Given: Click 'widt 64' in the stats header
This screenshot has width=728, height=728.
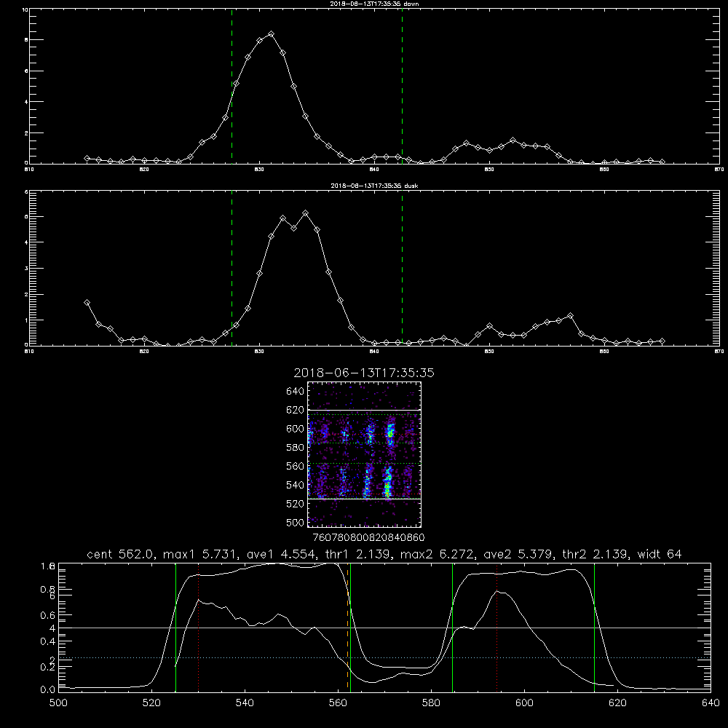Looking at the screenshot, I should pyautogui.click(x=660, y=554).
